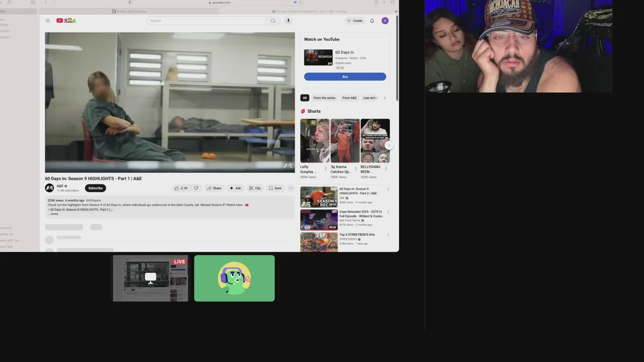This screenshot has width=644, height=362.
Task: Open the account avatar menu
Action: 385,21
